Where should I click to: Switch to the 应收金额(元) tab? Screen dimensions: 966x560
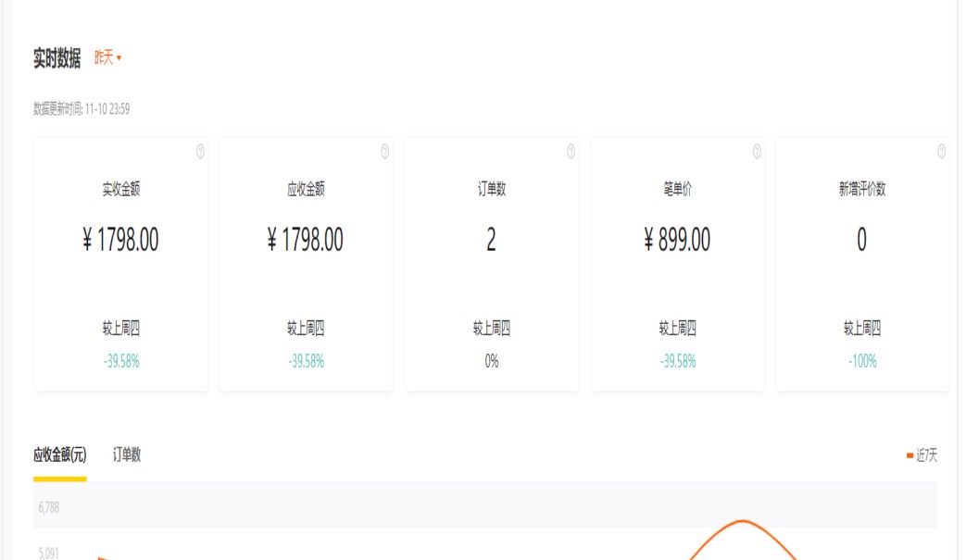pyautogui.click(x=59, y=454)
